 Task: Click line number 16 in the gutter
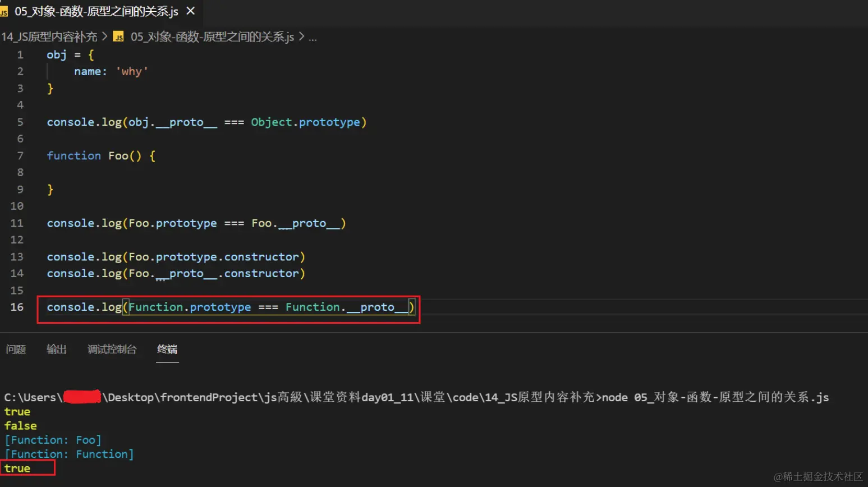[x=17, y=307]
